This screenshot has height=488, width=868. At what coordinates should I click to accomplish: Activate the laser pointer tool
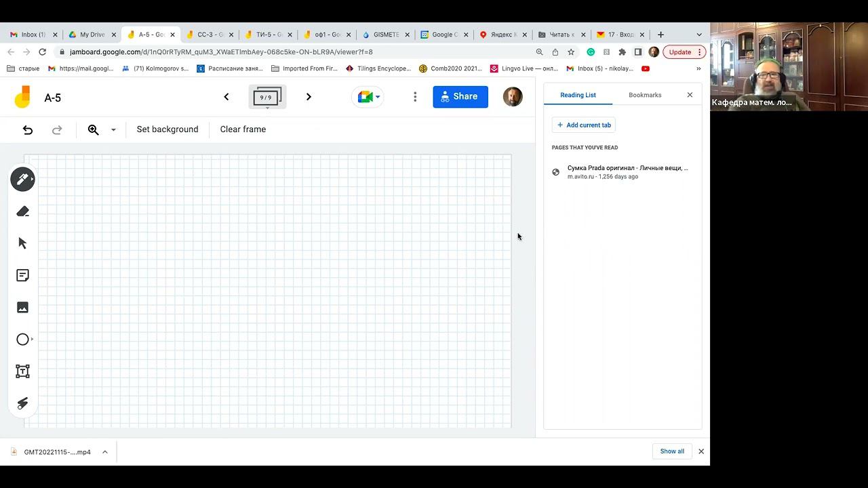point(22,403)
